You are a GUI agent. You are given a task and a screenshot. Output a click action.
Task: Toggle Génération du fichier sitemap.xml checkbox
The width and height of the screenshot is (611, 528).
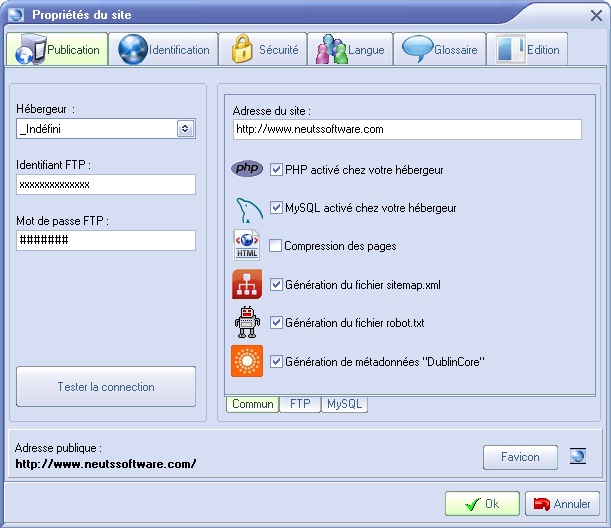point(276,284)
